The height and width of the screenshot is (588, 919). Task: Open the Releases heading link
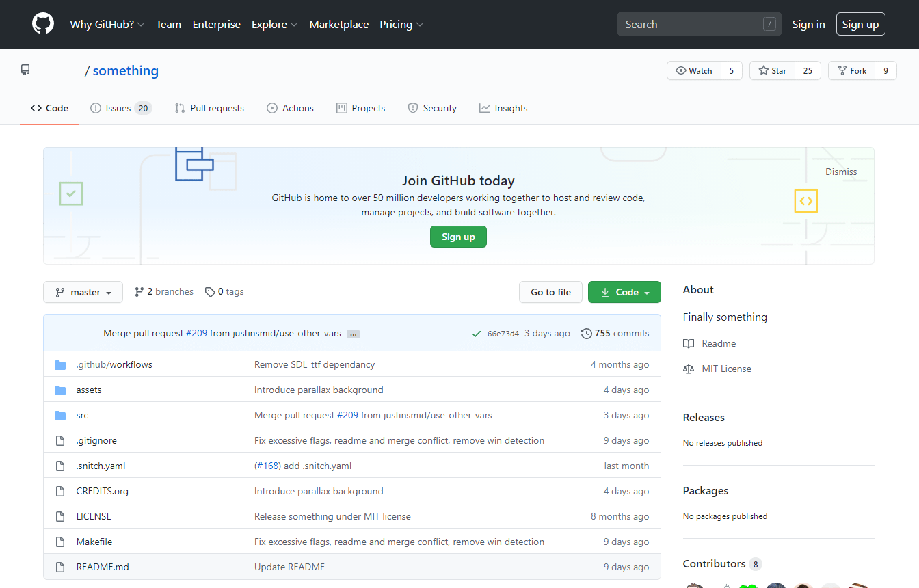pos(704,417)
